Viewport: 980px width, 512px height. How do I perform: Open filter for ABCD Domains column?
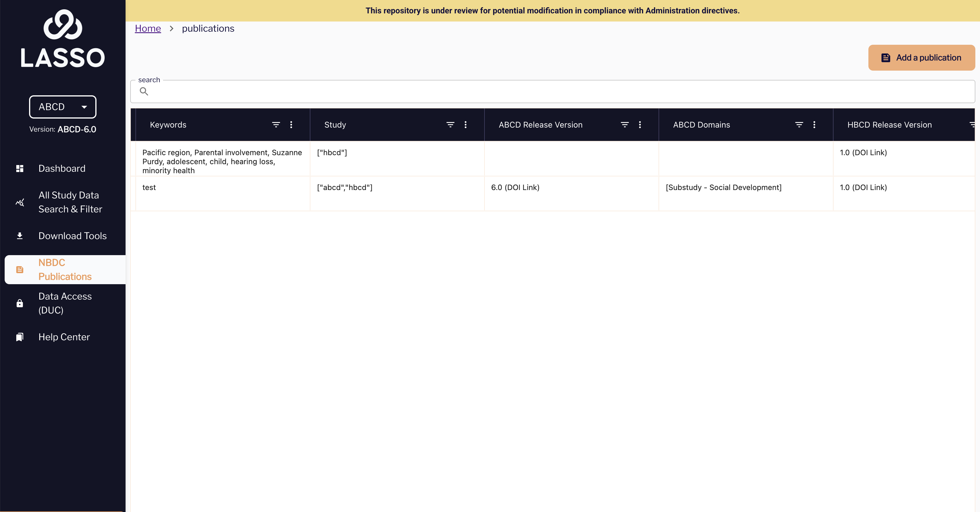coord(799,125)
